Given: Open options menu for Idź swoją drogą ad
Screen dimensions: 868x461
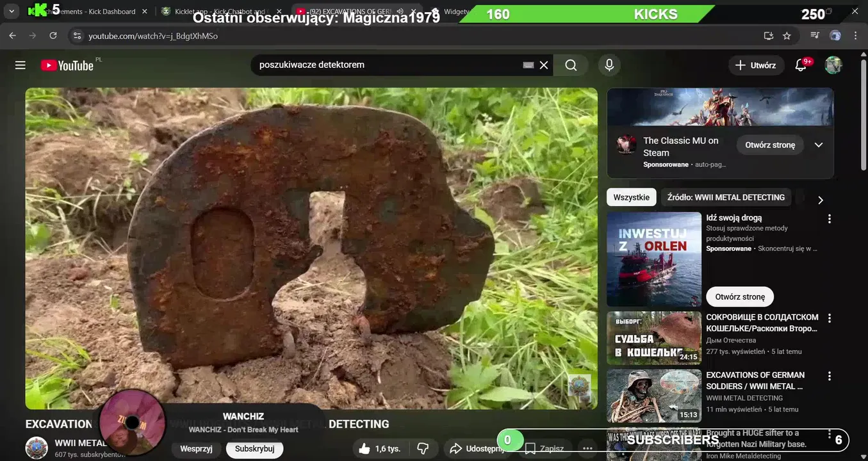Looking at the screenshot, I should (x=829, y=219).
